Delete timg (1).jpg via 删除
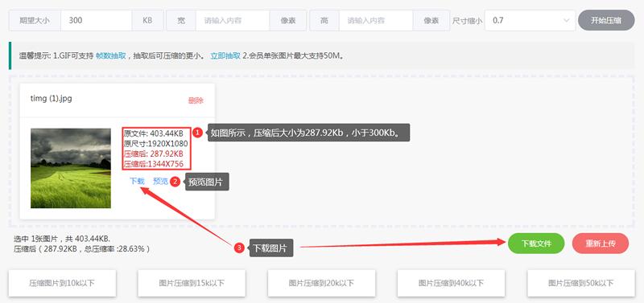This screenshot has height=303, width=644. [x=196, y=100]
